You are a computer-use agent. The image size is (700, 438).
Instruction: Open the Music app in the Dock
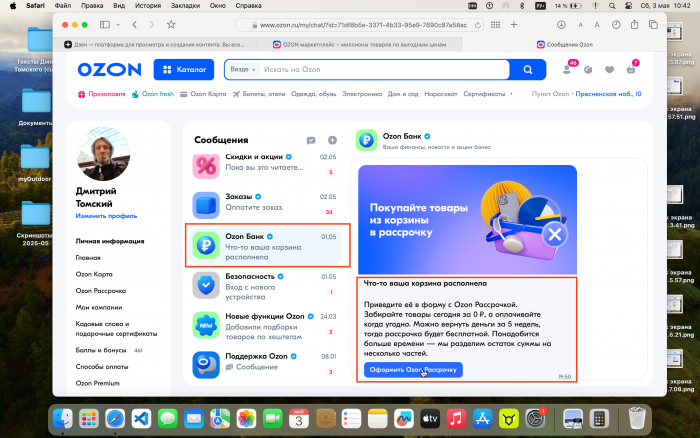[x=456, y=419]
